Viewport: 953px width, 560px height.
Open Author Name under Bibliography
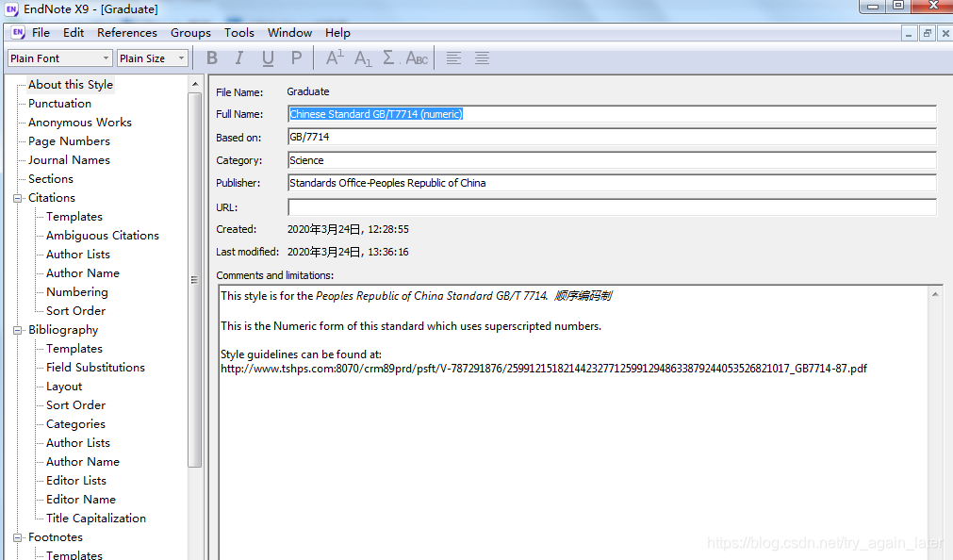tap(83, 462)
